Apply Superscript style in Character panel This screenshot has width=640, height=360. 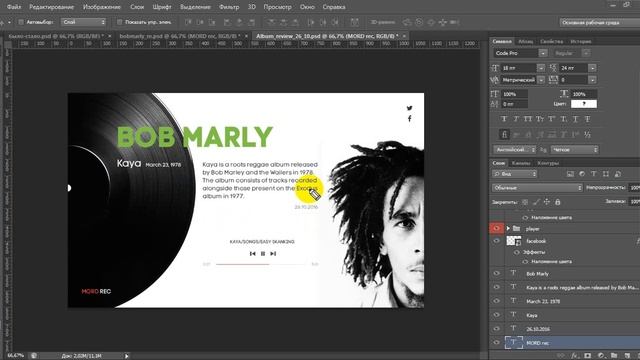(x=552, y=119)
